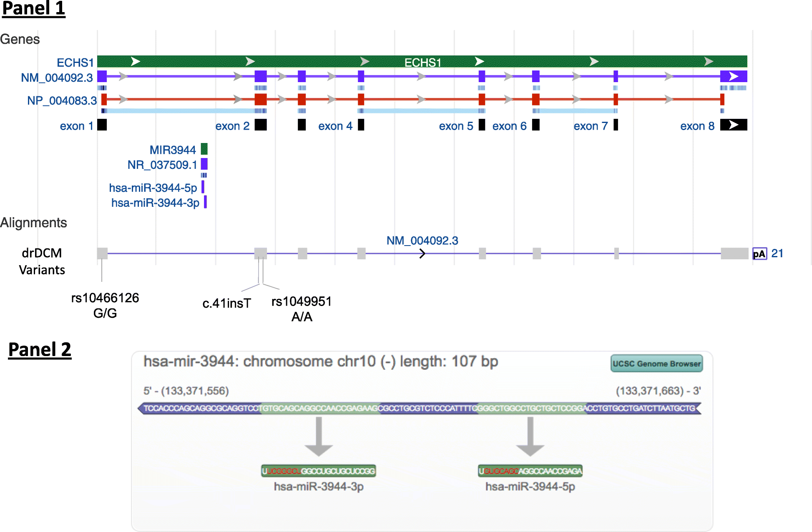Click the hsa-miR-3944-3p mature sequence box
The width and height of the screenshot is (812, 532).
coord(319,471)
